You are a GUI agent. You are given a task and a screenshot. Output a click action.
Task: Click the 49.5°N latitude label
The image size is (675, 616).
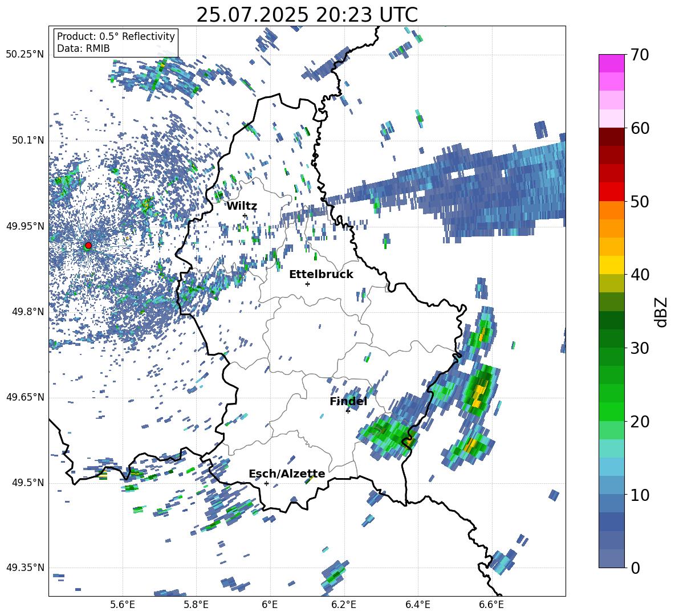[x=28, y=483]
